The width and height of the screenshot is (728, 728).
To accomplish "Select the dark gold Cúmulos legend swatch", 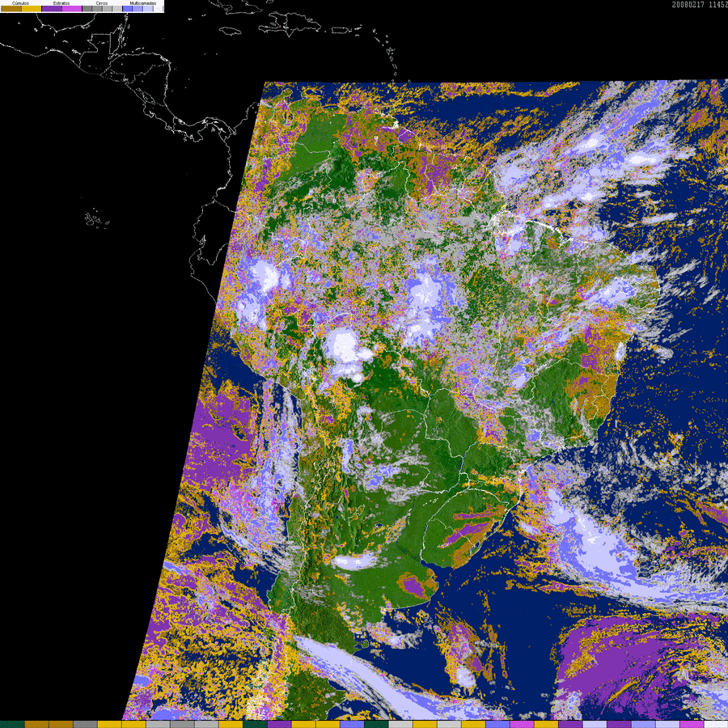I will [11, 8].
